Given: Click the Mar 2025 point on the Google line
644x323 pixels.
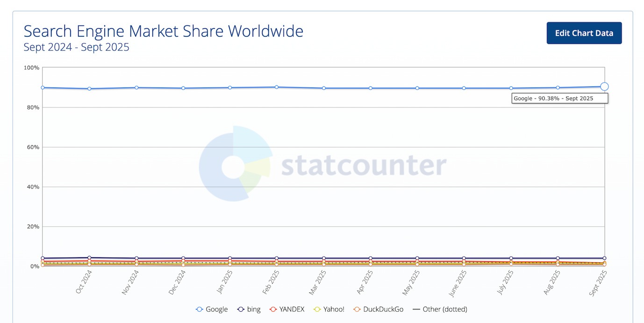Looking at the screenshot, I should (323, 88).
